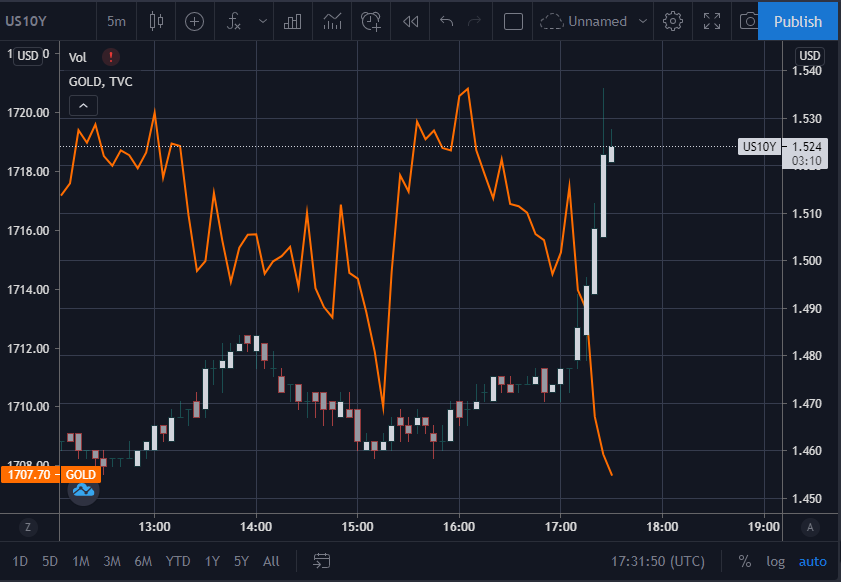The image size is (841, 582).
Task: Click the left-axis USD currency label
Action: pos(28,56)
